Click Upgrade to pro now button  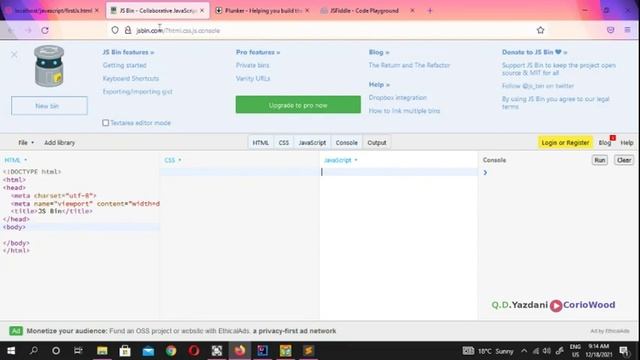pos(298,105)
